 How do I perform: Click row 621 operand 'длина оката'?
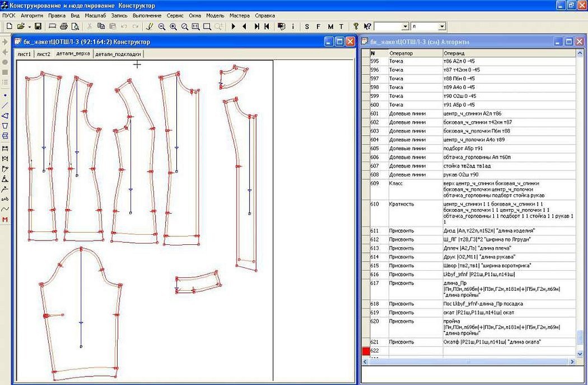coord(509,342)
